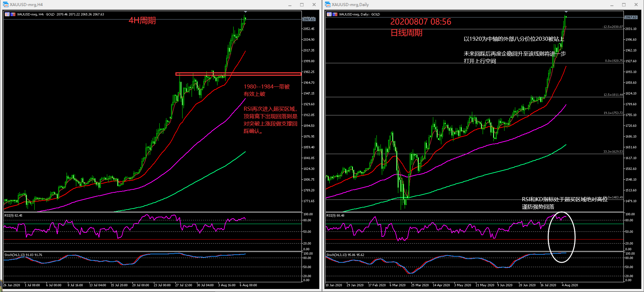
Task: Select the '0.0=1920.75' Fibonacci level label
Action: pos(614,61)
